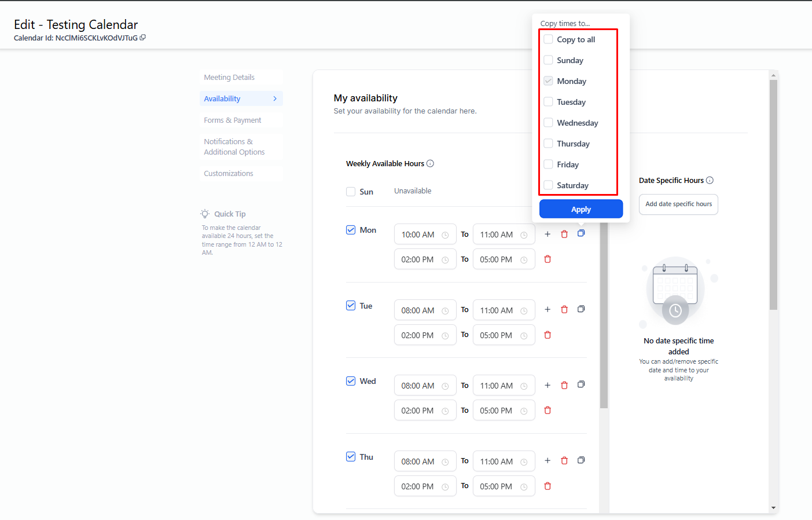Delete Tuesday's 02:00 PM time slot
This screenshot has height=520, width=812.
click(x=548, y=335)
